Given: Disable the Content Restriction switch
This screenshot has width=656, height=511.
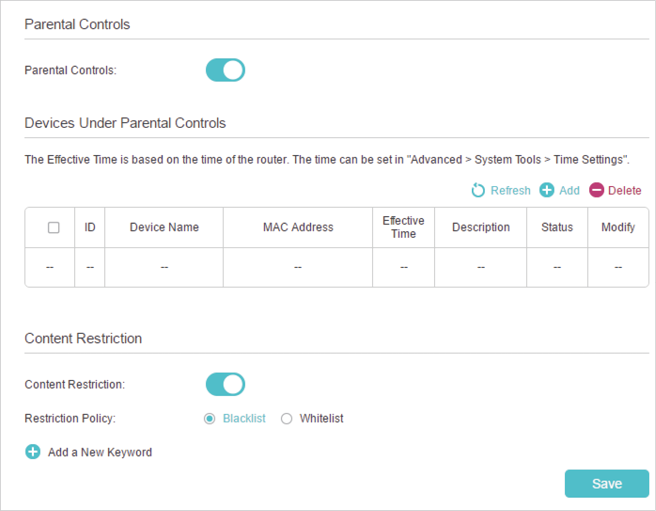Looking at the screenshot, I should (x=225, y=384).
